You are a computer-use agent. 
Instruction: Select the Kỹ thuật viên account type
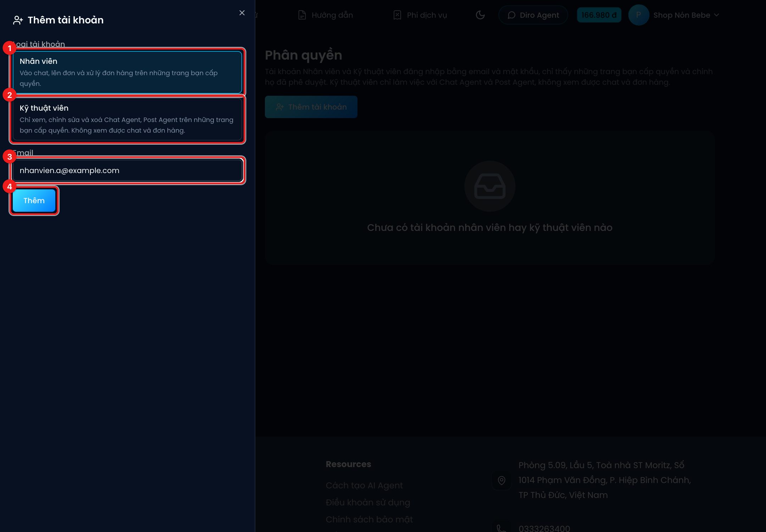(127, 119)
